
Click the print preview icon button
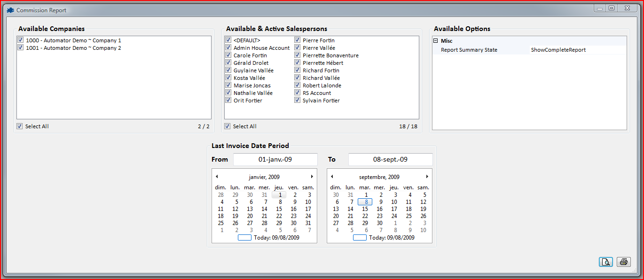[x=606, y=262]
